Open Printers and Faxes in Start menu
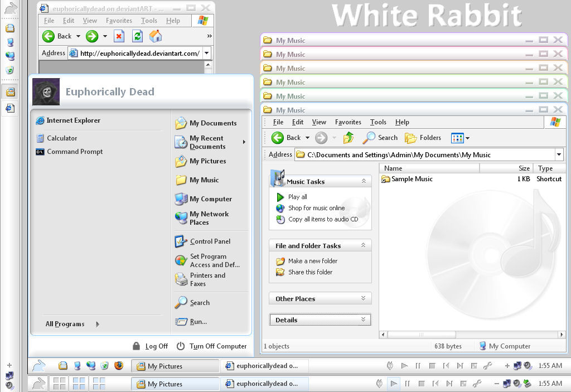571x392 pixels. point(201,279)
